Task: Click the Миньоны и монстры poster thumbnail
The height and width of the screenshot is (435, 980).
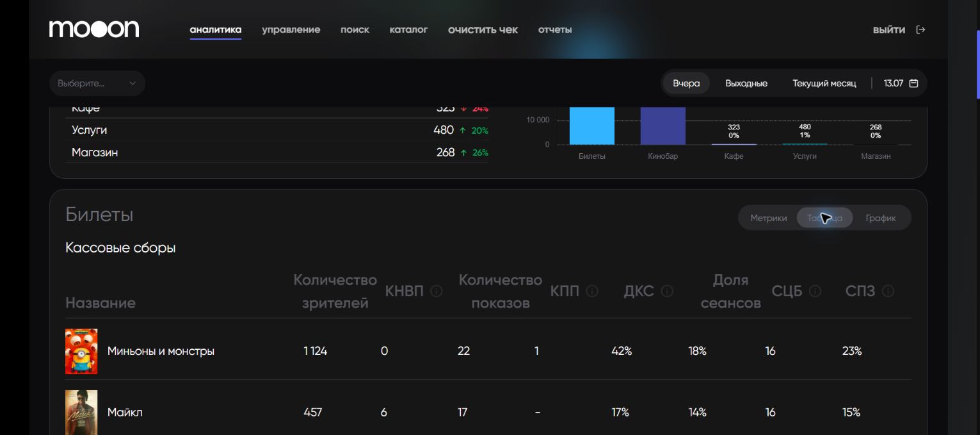Action: point(81,351)
